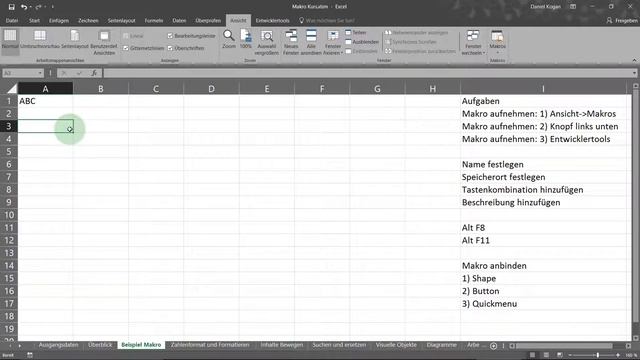Open the Zeichnen tab
Screen dimensions: 640x360
coord(88,20)
